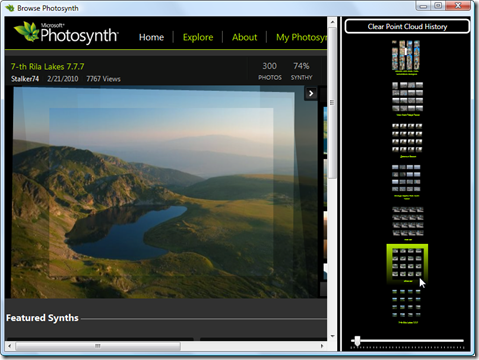This screenshot has width=479, height=360.
Task: Click the horizontal scrollbar left arrow
Action: pos(10,346)
